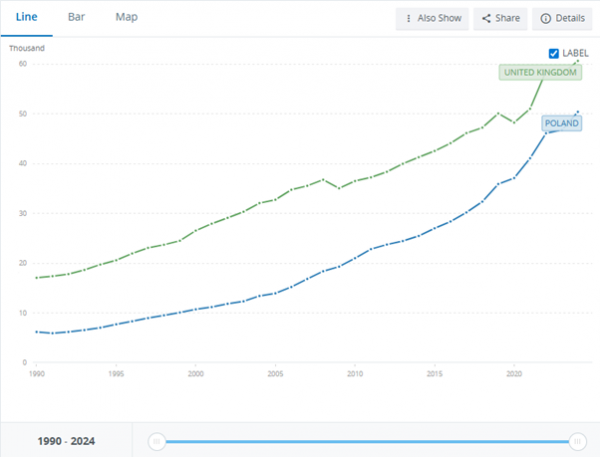The width and height of the screenshot is (600, 457).
Task: Click the right year range slider handle
Action: pos(577,441)
